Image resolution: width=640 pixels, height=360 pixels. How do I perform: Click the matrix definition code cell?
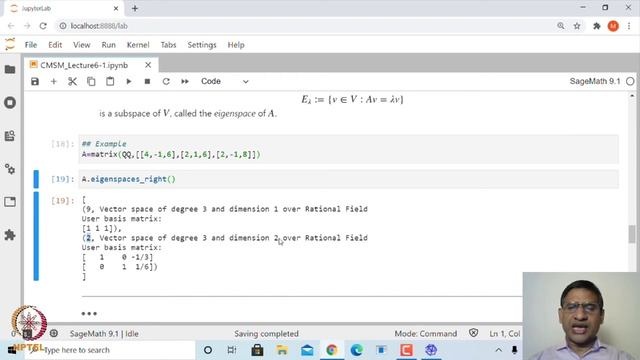click(x=348, y=149)
